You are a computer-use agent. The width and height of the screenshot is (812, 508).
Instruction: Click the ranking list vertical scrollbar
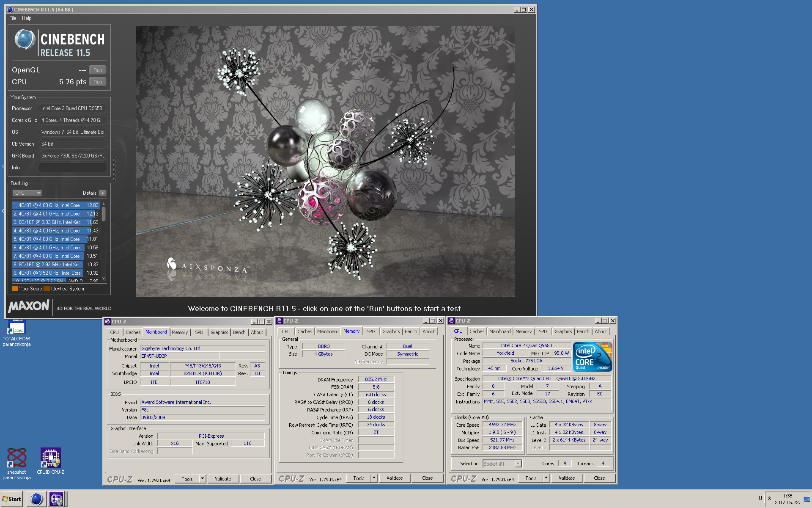[104, 241]
